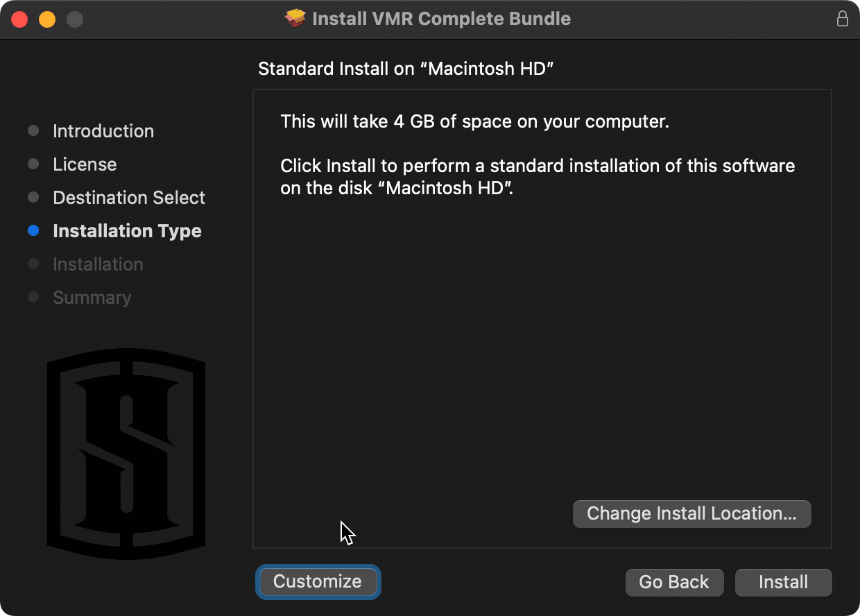Image resolution: width=860 pixels, height=616 pixels.
Task: Select the Installation Type step label
Action: [127, 231]
